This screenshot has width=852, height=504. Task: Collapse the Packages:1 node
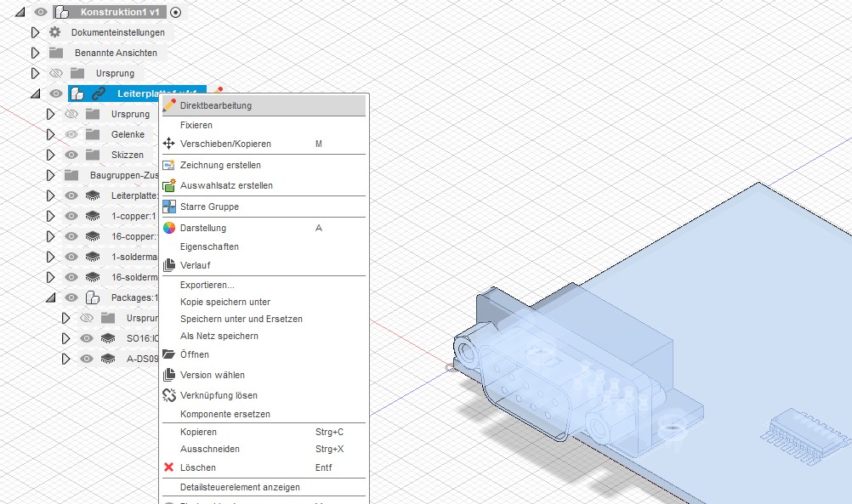click(50, 297)
